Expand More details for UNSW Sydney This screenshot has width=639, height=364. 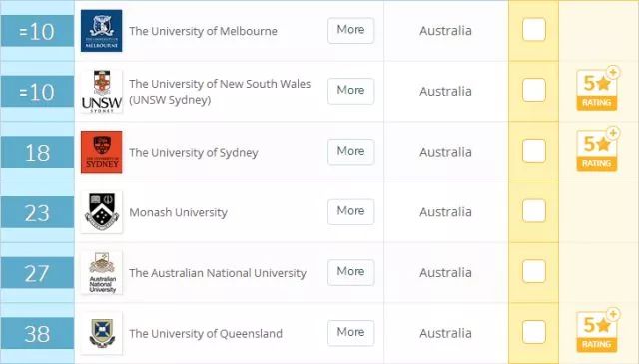pos(350,91)
